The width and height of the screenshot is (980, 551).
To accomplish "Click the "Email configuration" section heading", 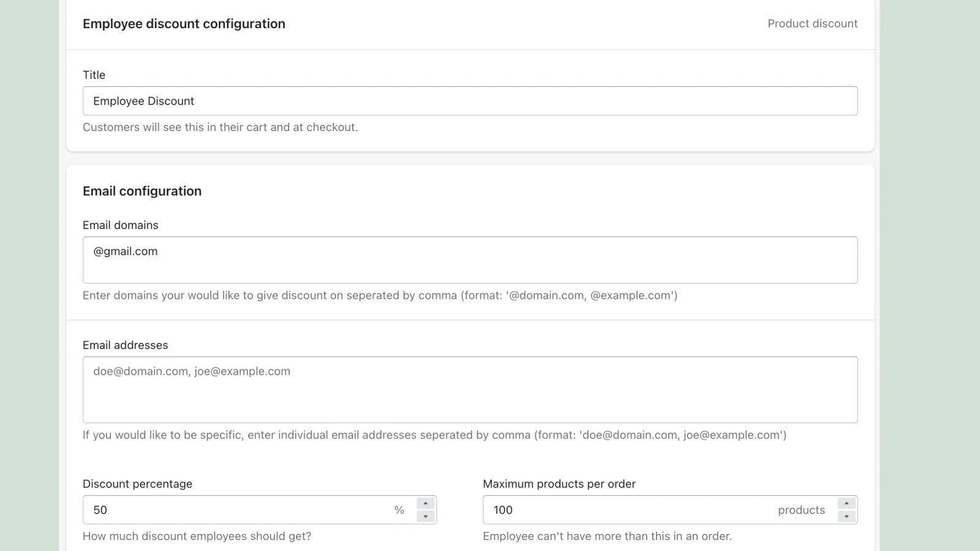I will (x=142, y=191).
